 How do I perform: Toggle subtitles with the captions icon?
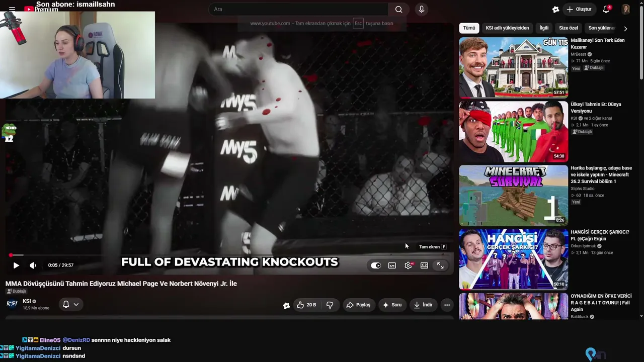(392, 265)
